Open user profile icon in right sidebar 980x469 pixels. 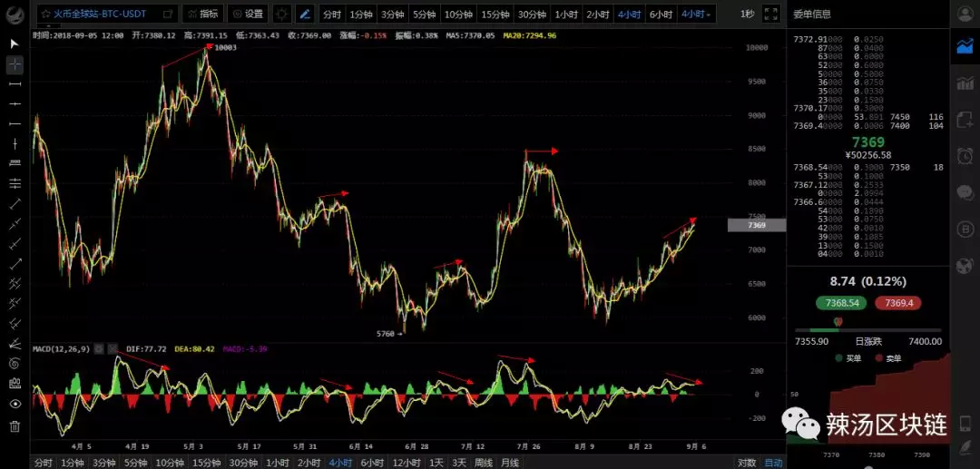pyautogui.click(x=965, y=14)
